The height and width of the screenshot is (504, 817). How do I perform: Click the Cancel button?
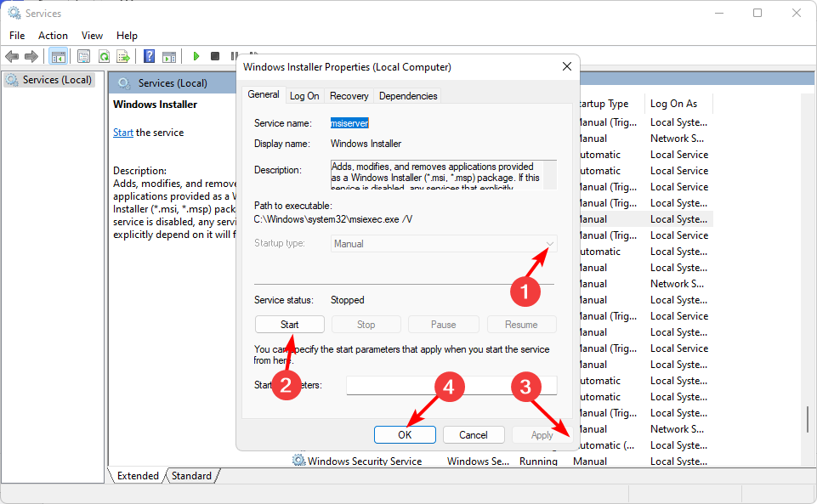coord(473,435)
